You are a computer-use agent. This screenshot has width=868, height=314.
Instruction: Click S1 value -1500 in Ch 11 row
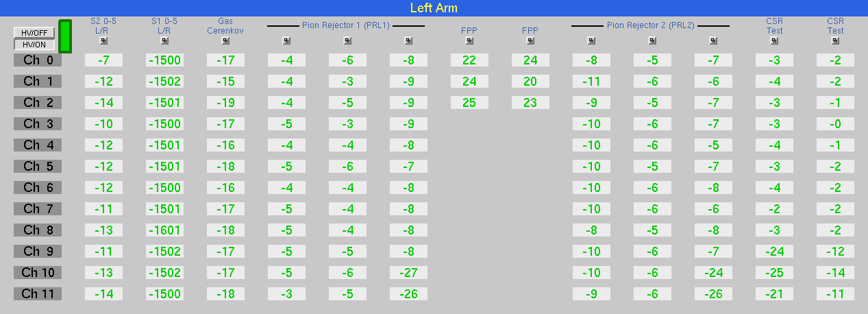(x=164, y=294)
